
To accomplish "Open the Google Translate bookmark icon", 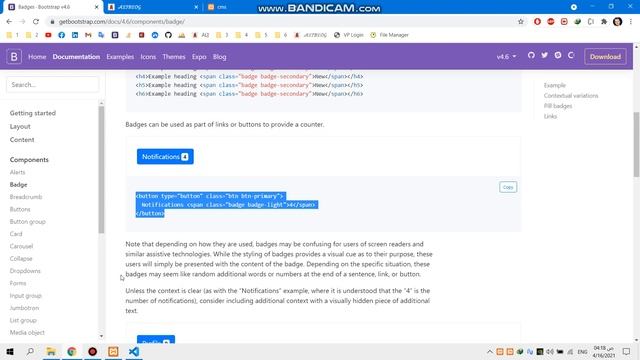I will [x=101, y=35].
